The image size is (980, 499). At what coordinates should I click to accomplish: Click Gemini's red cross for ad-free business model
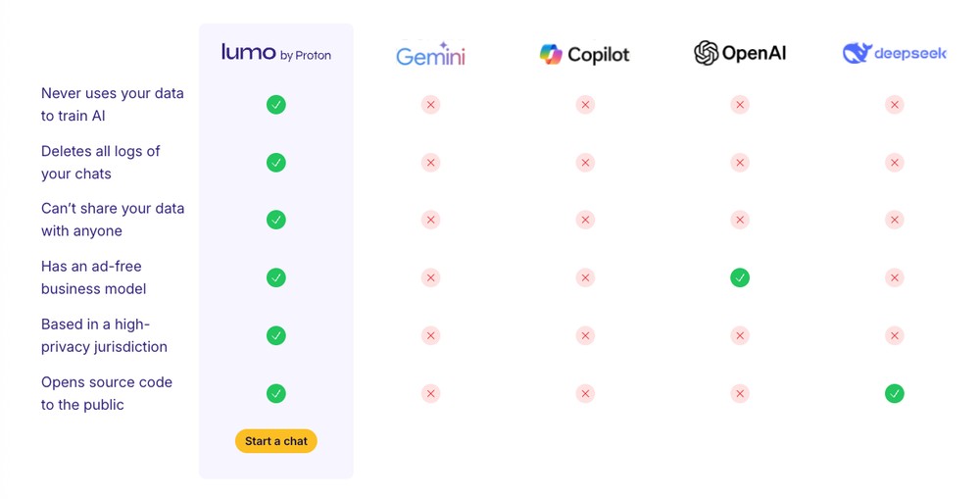tap(430, 277)
